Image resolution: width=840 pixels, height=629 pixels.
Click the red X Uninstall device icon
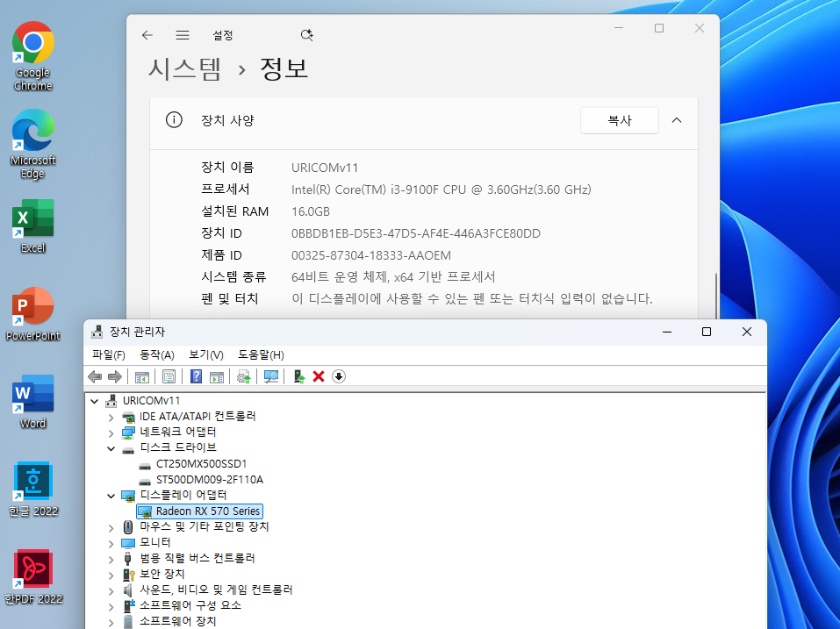[319, 377]
